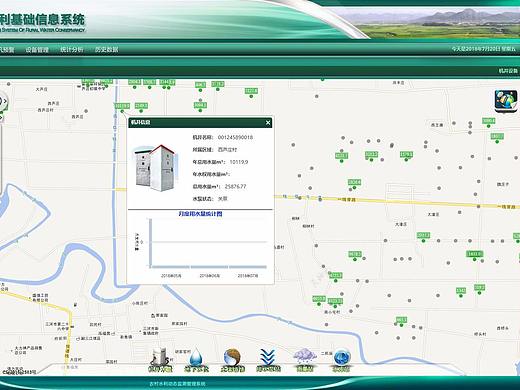Click the 2016年06月 chart axis label
Image resolution: width=520 pixels, height=390 pixels.
[x=209, y=276]
